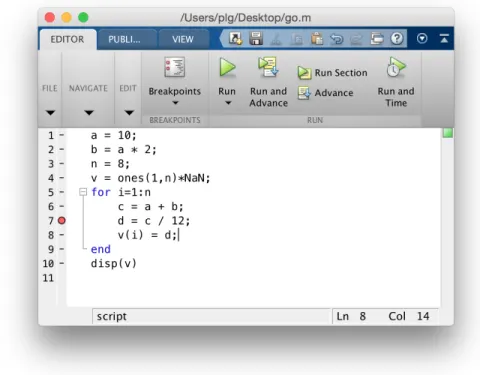480x375 pixels.
Task: Click the Copy icon in quick access toolbar
Action: 296,39
